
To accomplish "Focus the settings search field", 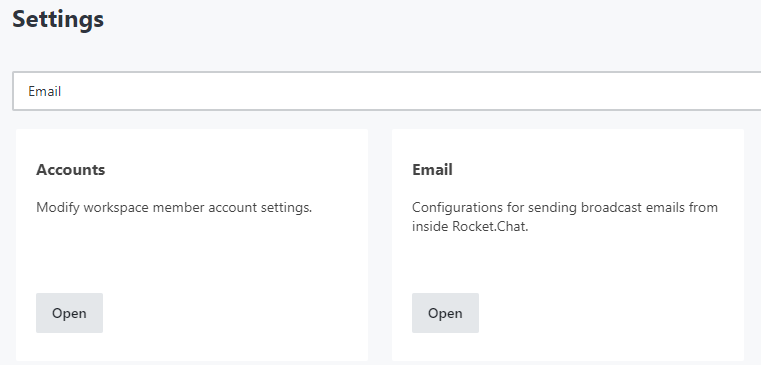I will click(386, 91).
